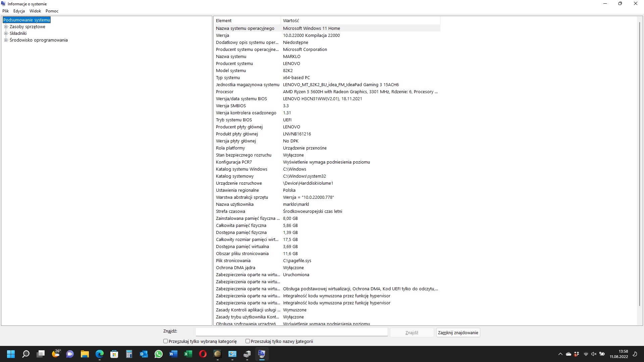Viewport: 644px width, 362px height.
Task: Click the 'Znajdź:' search text field
Action: (291, 332)
